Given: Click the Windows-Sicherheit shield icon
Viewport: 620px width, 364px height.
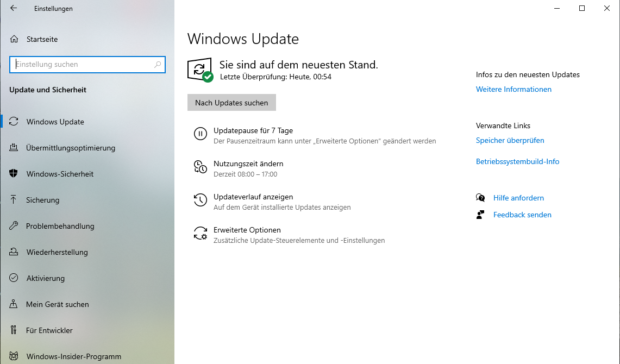Looking at the screenshot, I should click(x=14, y=173).
